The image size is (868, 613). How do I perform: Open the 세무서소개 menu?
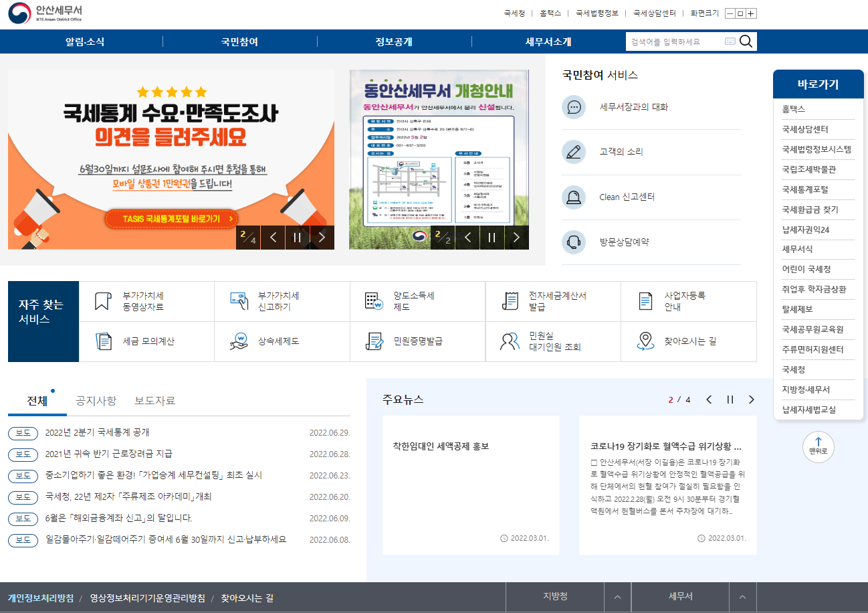tap(548, 41)
